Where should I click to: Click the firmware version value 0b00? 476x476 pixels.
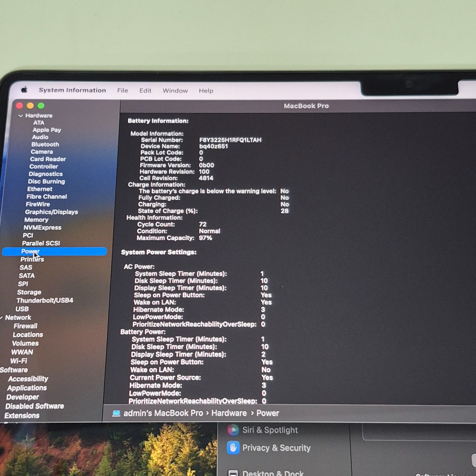click(206, 165)
